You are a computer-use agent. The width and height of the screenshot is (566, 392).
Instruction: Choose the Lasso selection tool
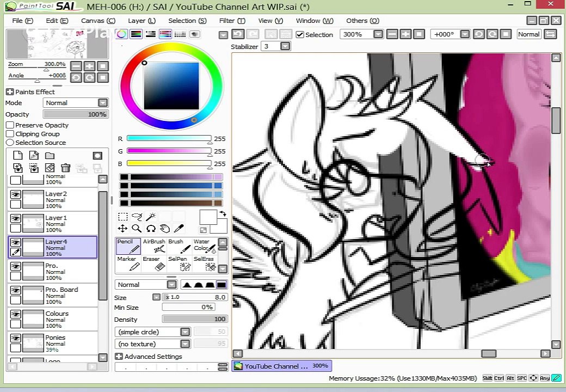click(137, 217)
